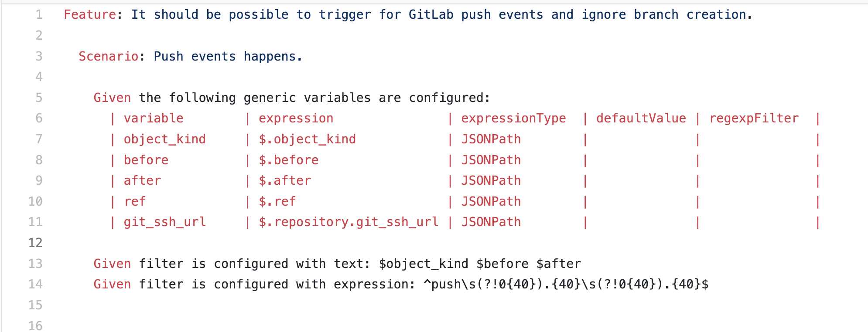The height and width of the screenshot is (332, 868).
Task: Click the "$.repository.git_ssh_url" expression
Action: [x=349, y=222]
